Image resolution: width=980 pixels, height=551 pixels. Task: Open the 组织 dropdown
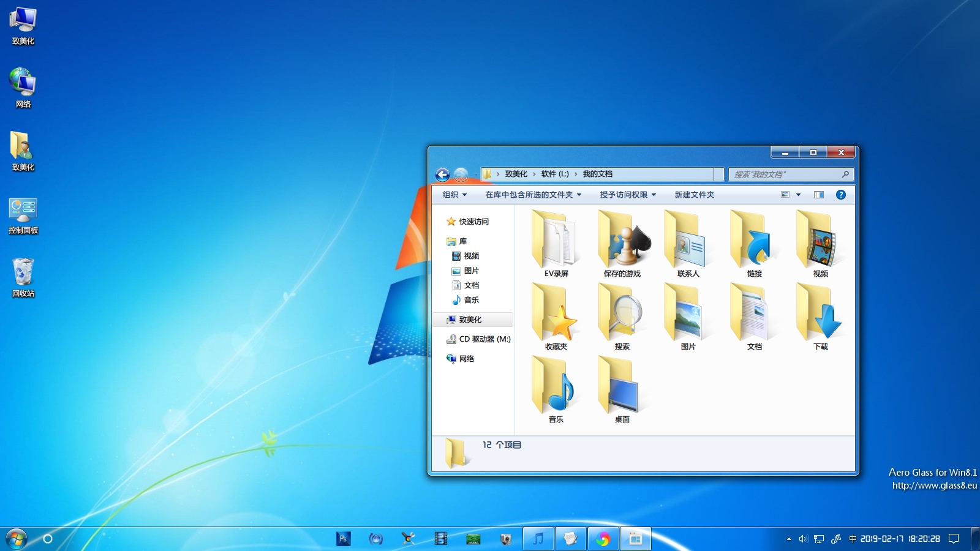(453, 194)
